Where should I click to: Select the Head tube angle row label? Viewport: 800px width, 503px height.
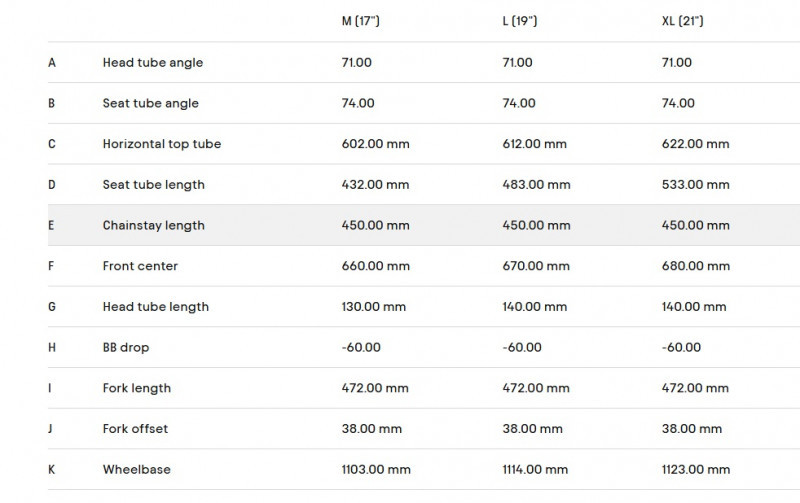(x=152, y=62)
